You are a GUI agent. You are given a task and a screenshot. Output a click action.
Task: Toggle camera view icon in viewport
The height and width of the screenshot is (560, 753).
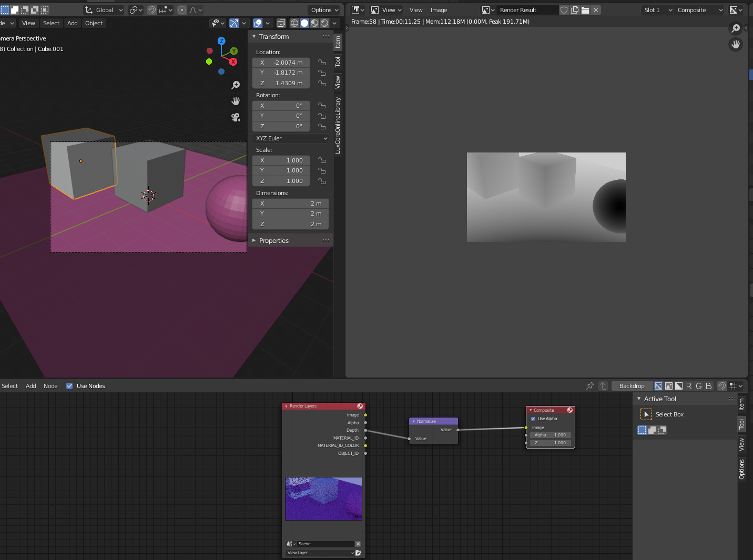(x=236, y=117)
